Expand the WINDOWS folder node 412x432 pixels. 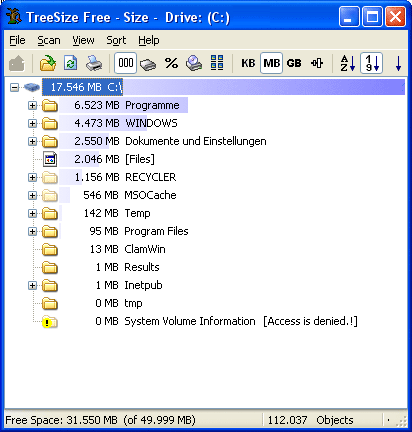point(32,124)
